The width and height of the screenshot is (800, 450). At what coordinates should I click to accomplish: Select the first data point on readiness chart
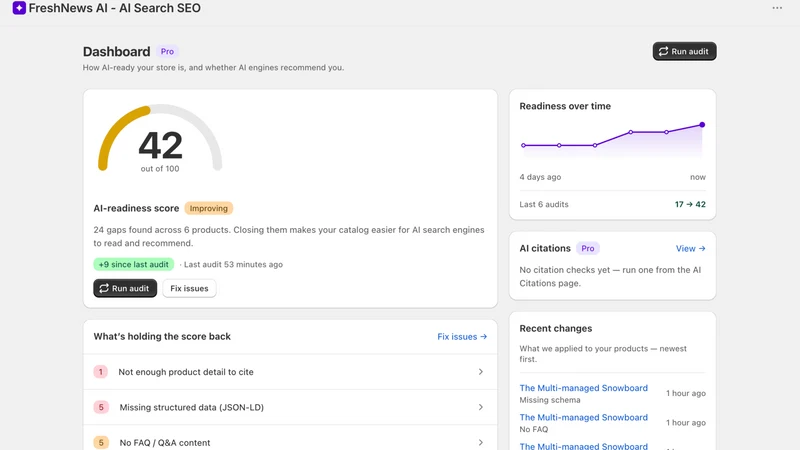523,145
